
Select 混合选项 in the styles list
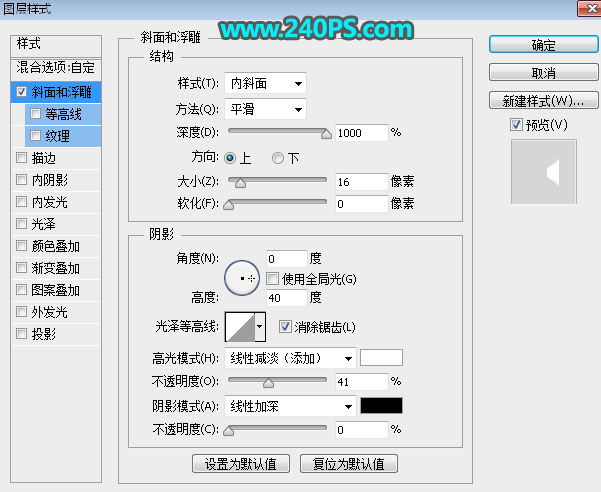(x=57, y=68)
